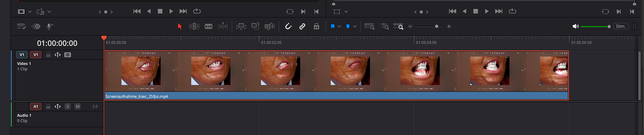This screenshot has width=644, height=135.
Task: Click timeline viewer jog dot control
Action: (x=421, y=12)
